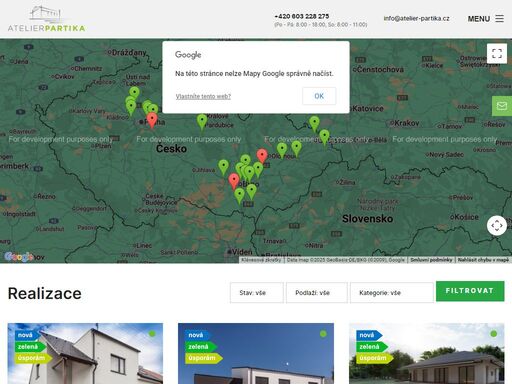Screen dimensions: 512x384
Task: Click the 'Realizace' heading
Action: pyautogui.click(x=45, y=293)
